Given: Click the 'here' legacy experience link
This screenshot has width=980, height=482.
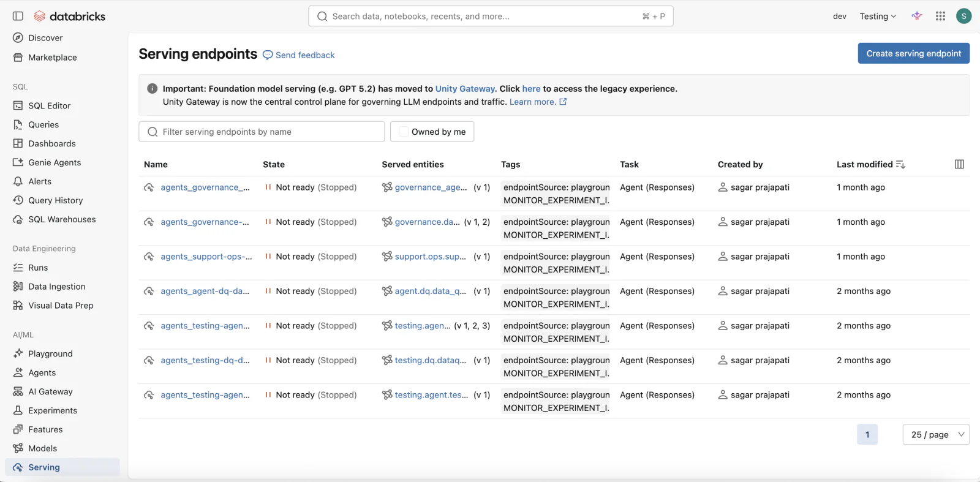Looking at the screenshot, I should pyautogui.click(x=531, y=89).
